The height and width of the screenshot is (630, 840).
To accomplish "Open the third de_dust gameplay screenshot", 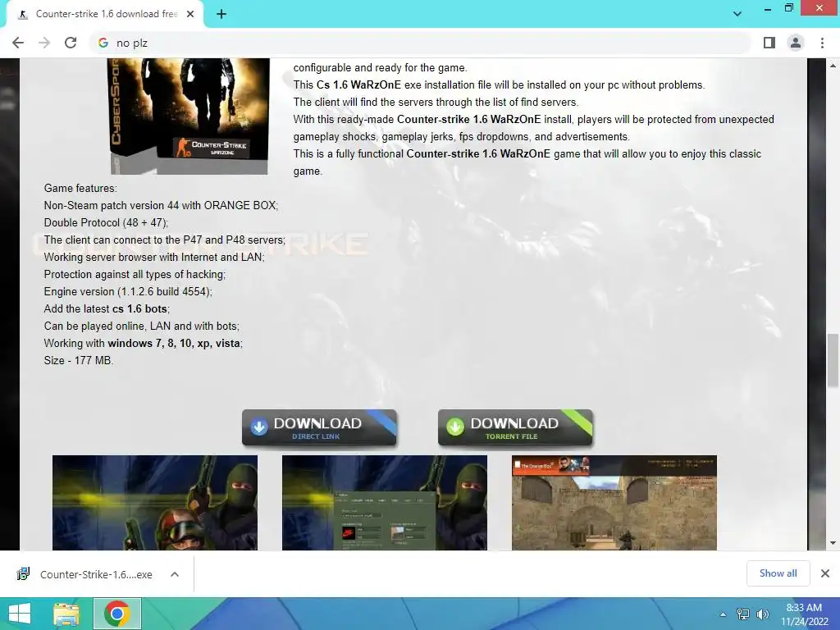I will (614, 503).
